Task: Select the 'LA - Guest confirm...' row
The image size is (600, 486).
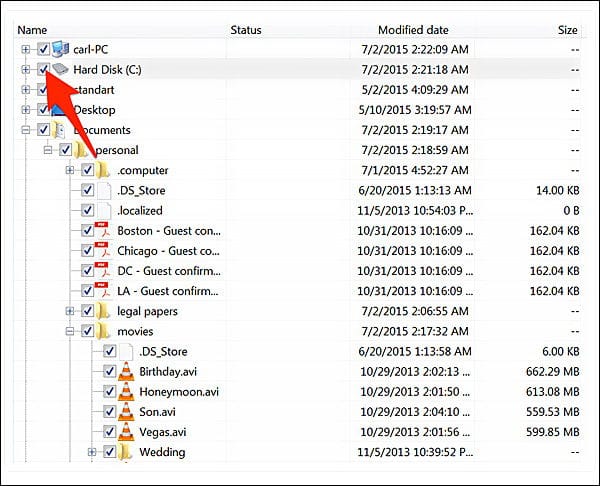Action: click(298, 291)
